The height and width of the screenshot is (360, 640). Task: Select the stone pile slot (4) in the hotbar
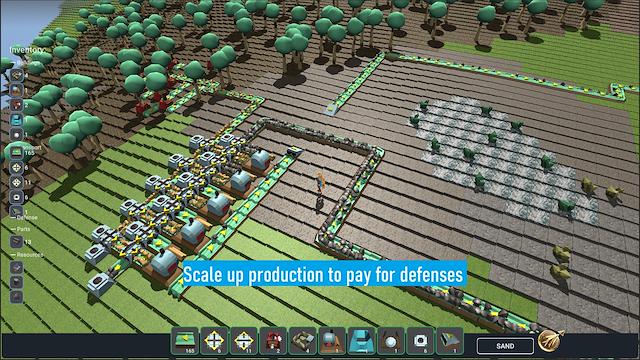[302, 340]
